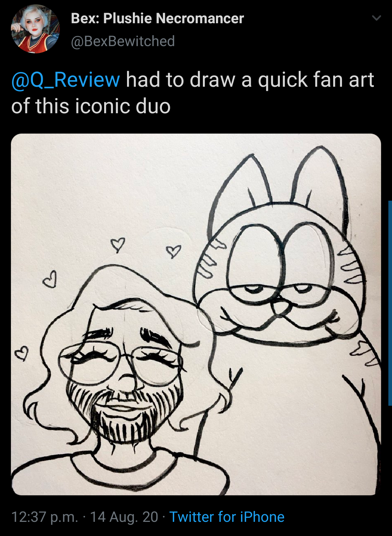Image resolution: width=392 pixels, height=536 pixels.
Task: Click the tweet text "had to draw a quick fan art"
Action: coord(250,80)
